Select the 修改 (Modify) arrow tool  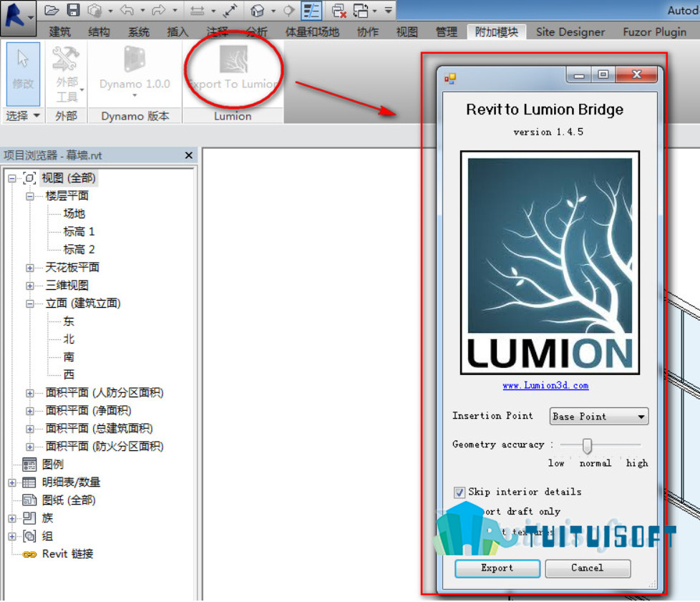(23, 74)
